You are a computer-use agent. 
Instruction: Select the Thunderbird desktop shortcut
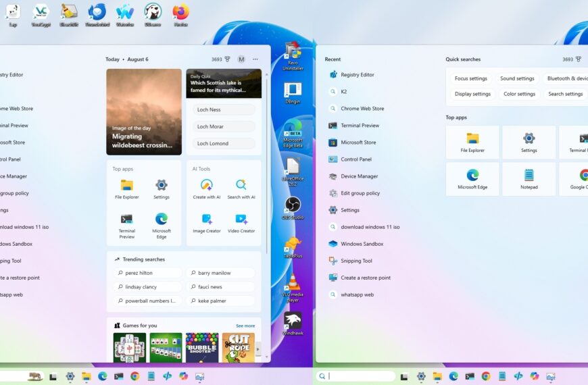pyautogui.click(x=97, y=16)
